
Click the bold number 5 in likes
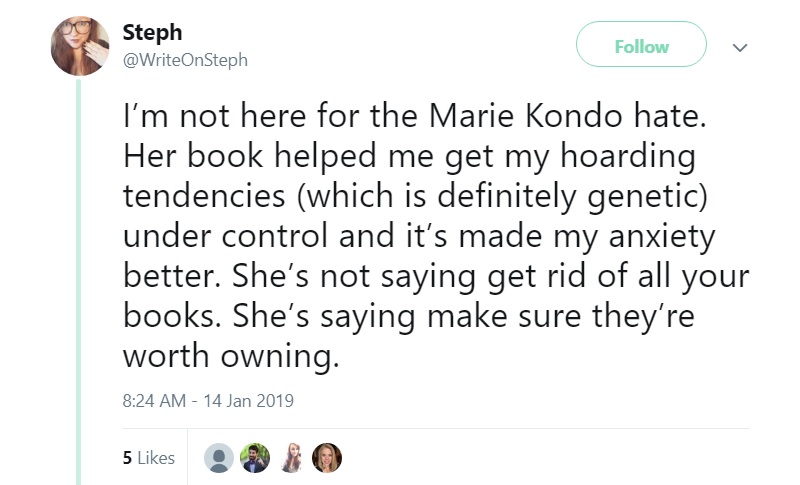point(127,458)
